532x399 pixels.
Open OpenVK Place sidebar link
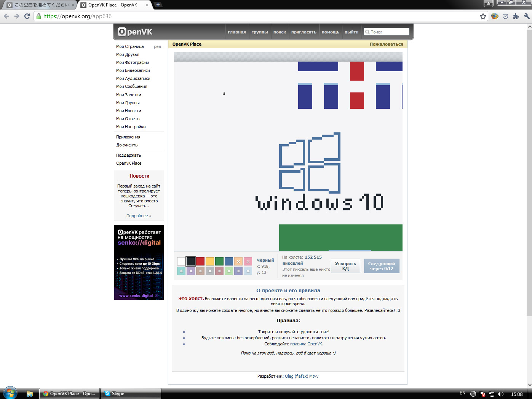129,163
